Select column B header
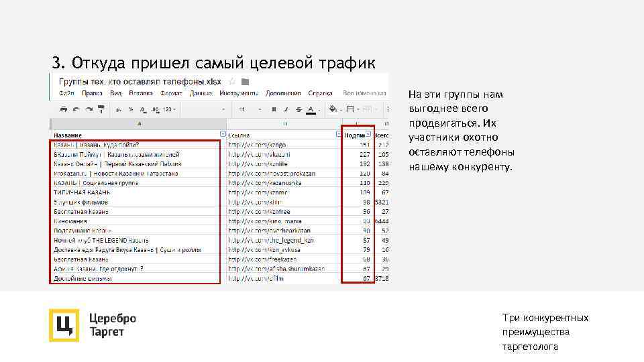 (284, 123)
